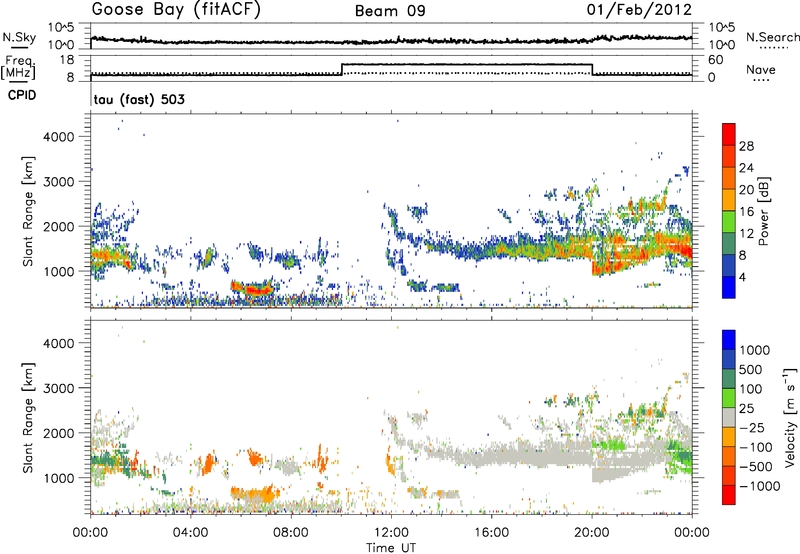Click the "20:00" time tick label
This screenshot has height=554, width=800.
click(x=592, y=533)
